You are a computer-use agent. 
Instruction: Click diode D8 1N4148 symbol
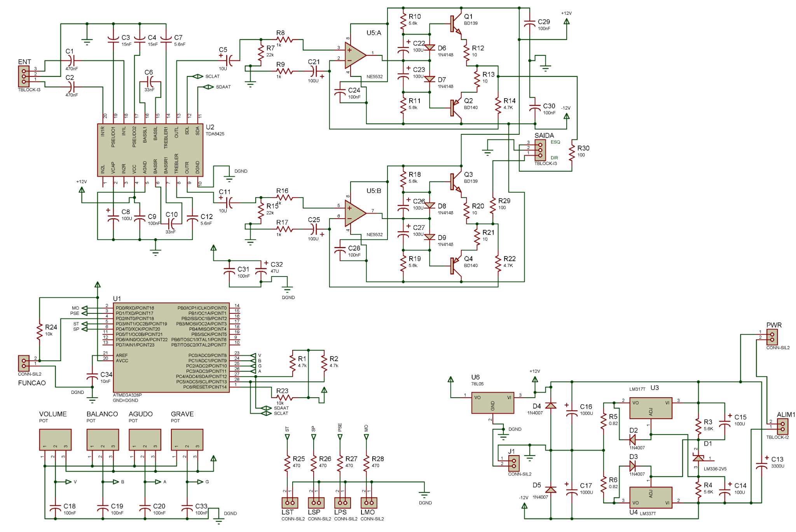point(429,205)
